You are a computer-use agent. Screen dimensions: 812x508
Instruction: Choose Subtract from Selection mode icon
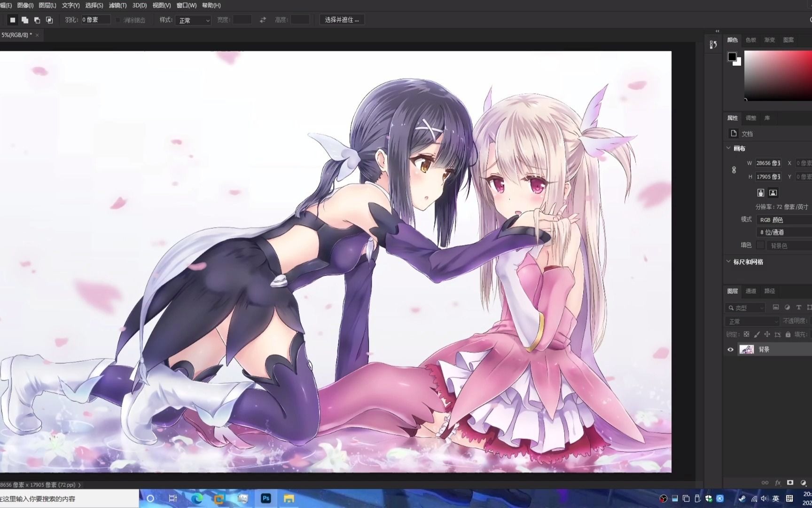point(37,20)
